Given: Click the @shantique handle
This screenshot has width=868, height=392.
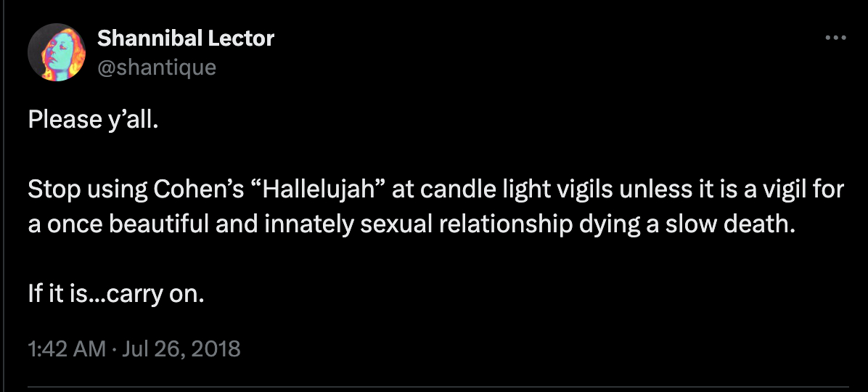Looking at the screenshot, I should [156, 68].
